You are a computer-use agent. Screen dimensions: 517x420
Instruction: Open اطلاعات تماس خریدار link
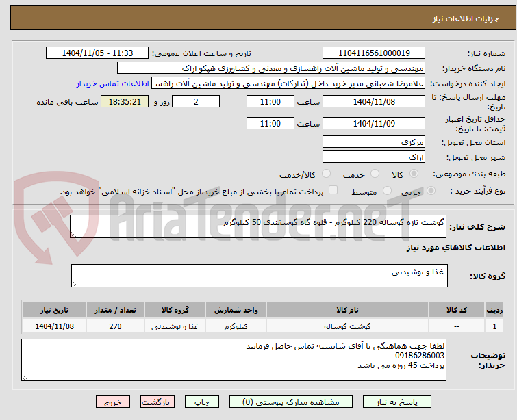113,83
